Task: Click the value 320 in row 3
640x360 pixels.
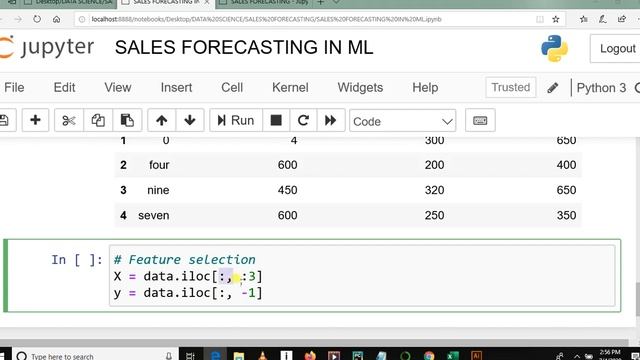Action: 434,190
